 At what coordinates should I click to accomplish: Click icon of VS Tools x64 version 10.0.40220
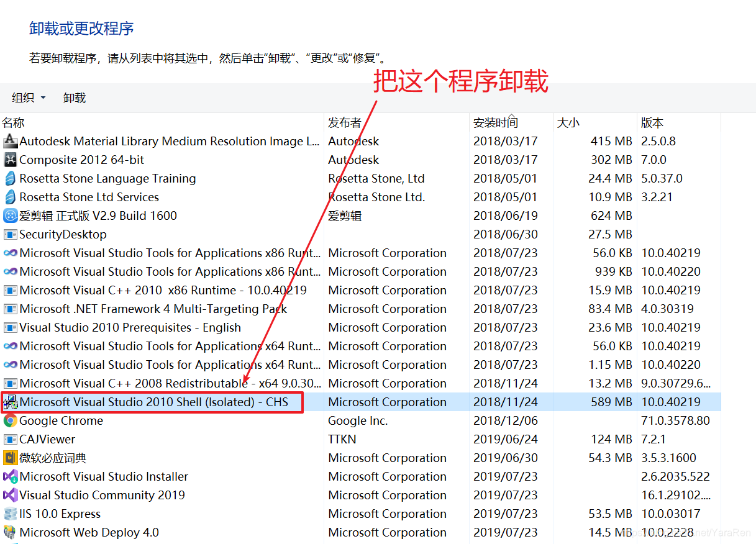[10, 365]
